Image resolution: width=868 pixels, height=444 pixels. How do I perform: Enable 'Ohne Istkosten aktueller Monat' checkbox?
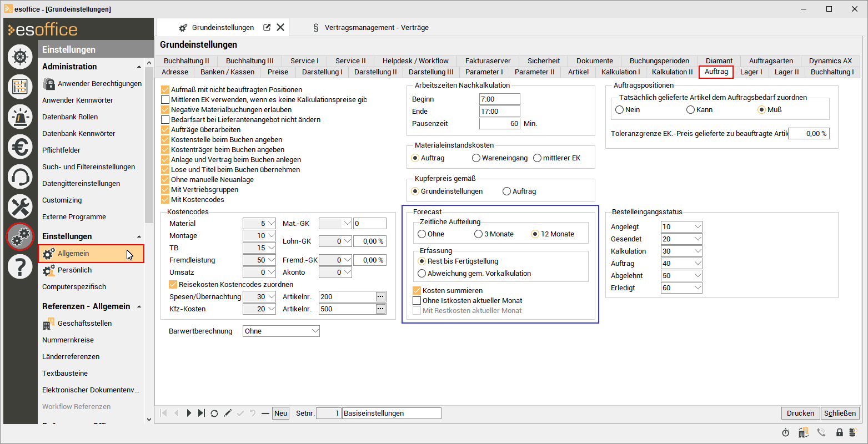click(x=417, y=301)
